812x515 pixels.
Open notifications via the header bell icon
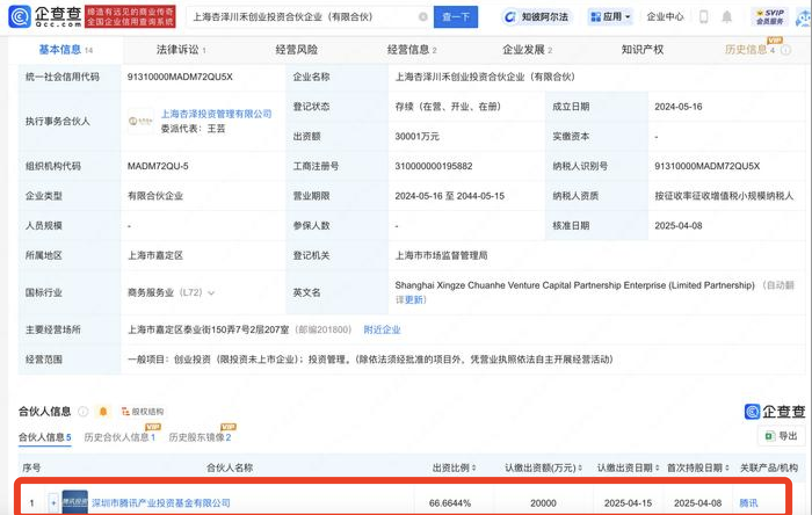(727, 17)
